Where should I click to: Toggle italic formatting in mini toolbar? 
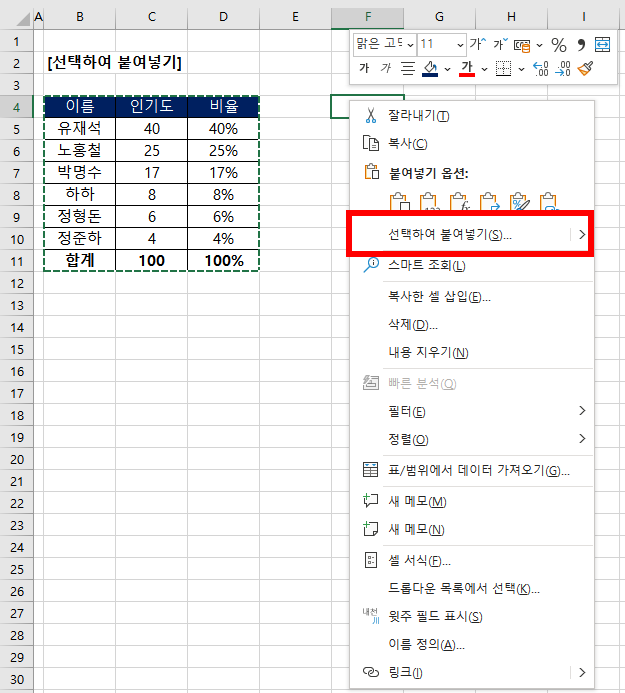pos(386,68)
